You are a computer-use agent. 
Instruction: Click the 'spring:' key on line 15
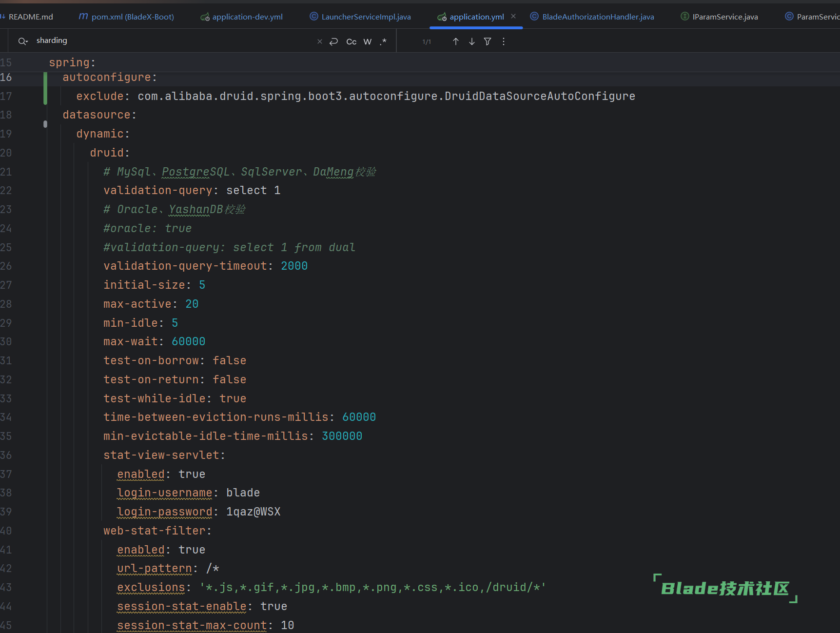(72, 62)
